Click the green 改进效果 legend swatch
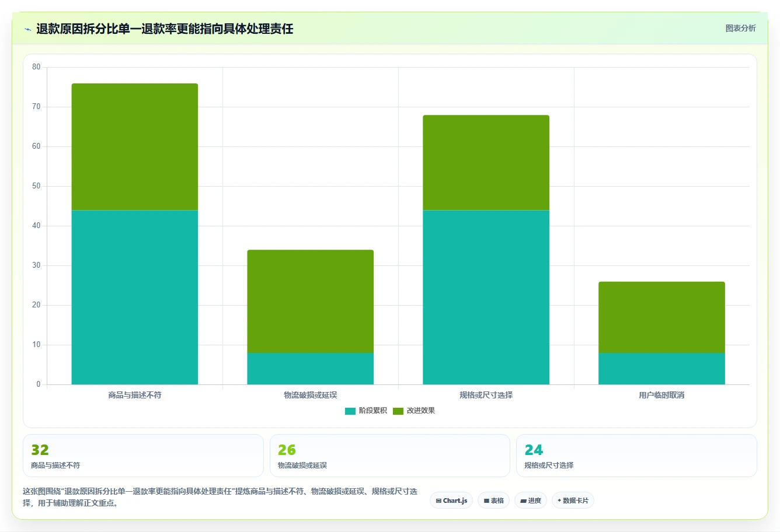 [x=398, y=411]
